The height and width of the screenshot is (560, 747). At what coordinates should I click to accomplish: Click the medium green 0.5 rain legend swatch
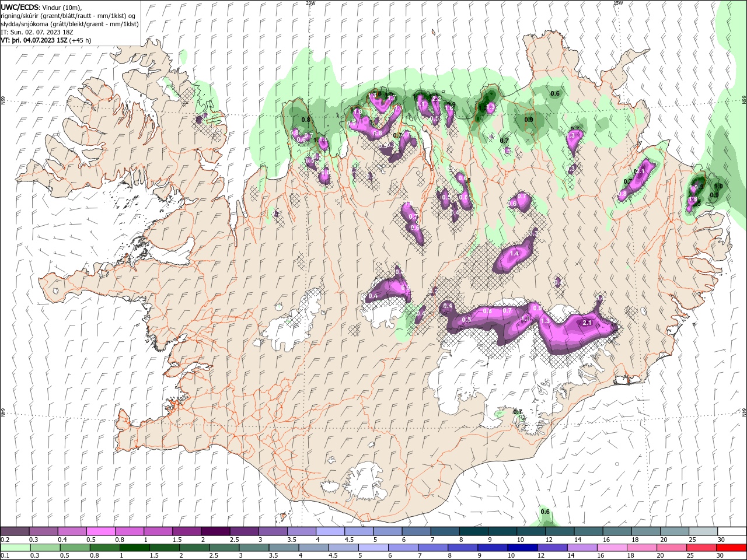75,548
